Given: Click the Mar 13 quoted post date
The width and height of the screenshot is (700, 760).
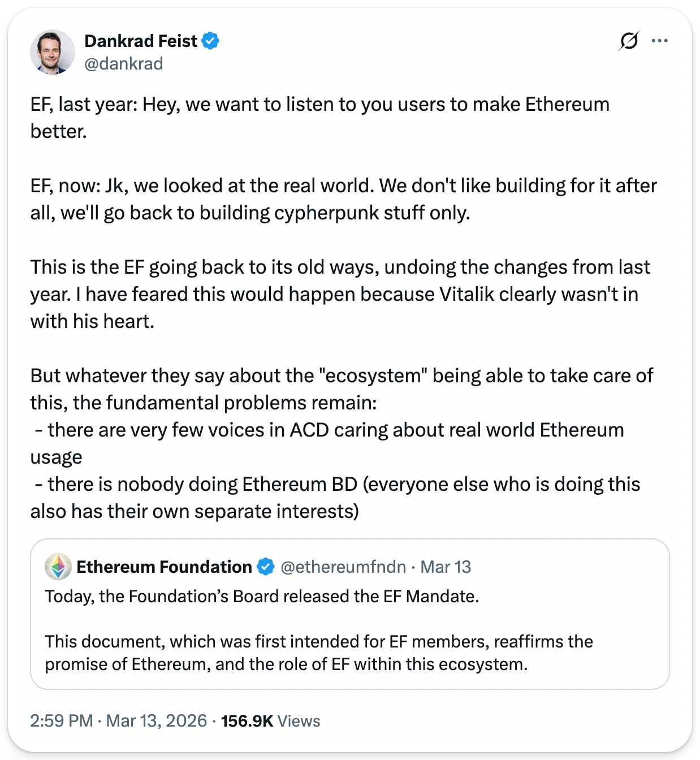Looking at the screenshot, I should [446, 567].
